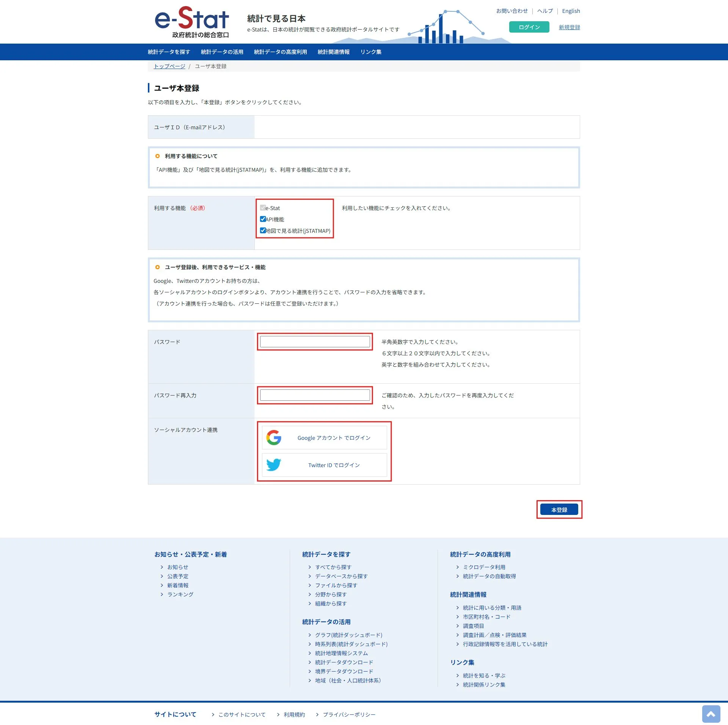The image size is (728, 725).
Task: Open footer 境界データダウンロード link
Action: [x=344, y=671]
